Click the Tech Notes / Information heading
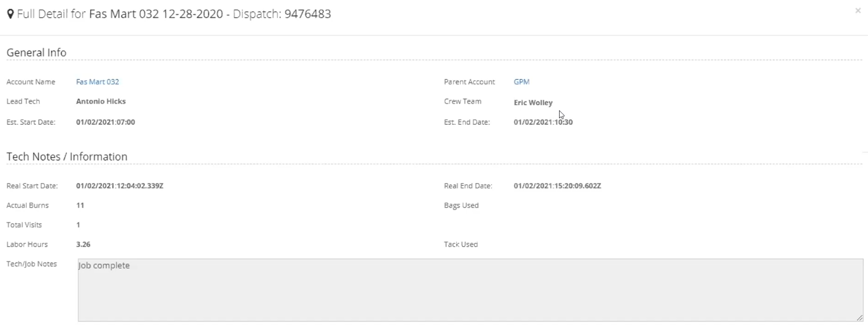The image size is (868, 326). click(x=67, y=157)
